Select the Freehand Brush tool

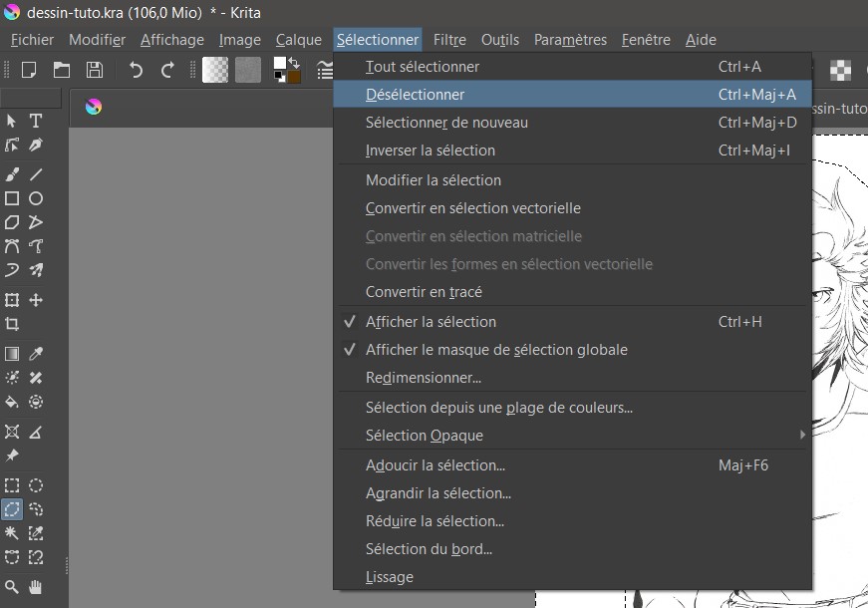[12, 174]
